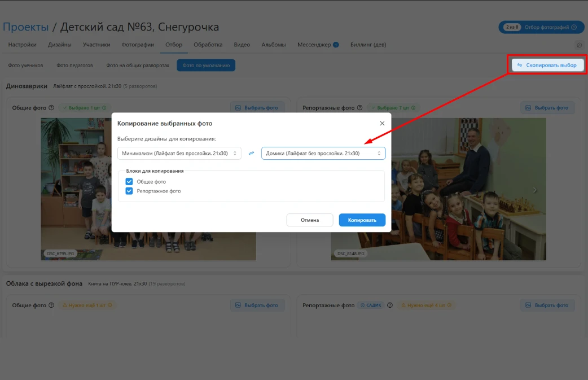Show next reportage photo with right chevron

[535, 190]
